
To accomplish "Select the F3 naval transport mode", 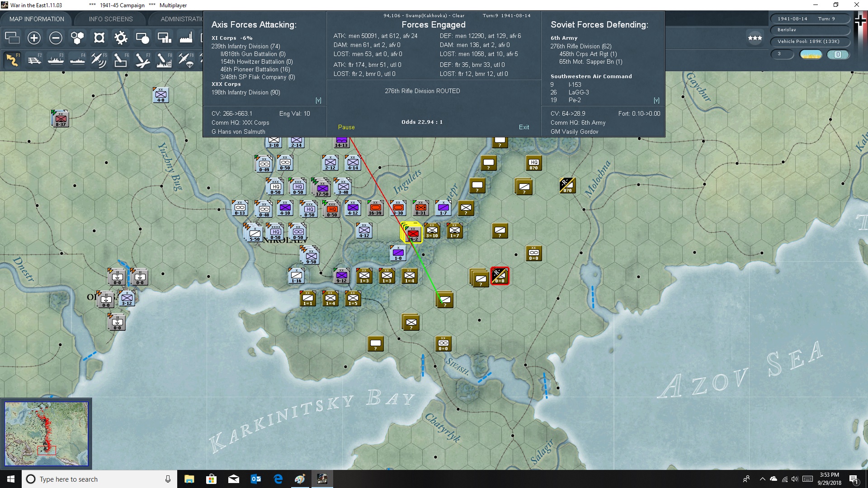I will click(x=56, y=60).
